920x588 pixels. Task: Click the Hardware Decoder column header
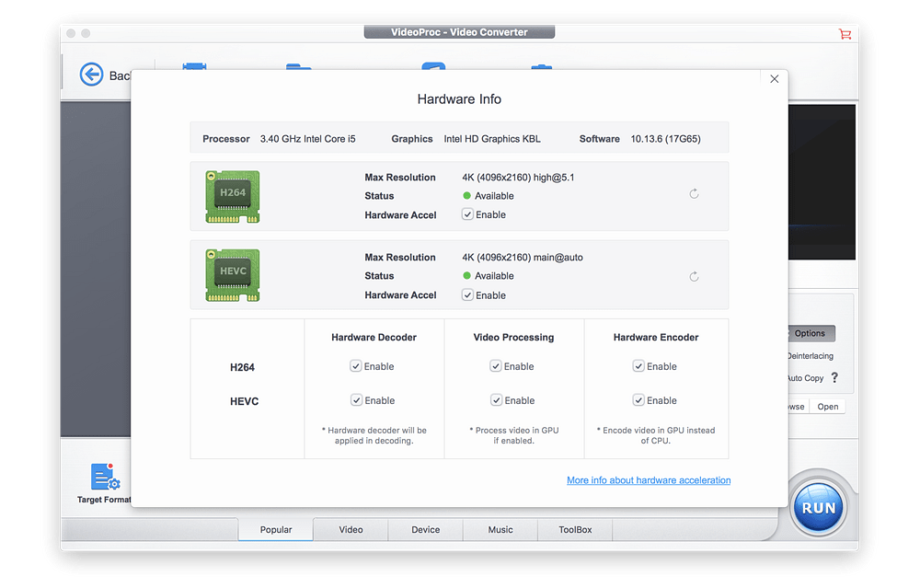coord(374,338)
